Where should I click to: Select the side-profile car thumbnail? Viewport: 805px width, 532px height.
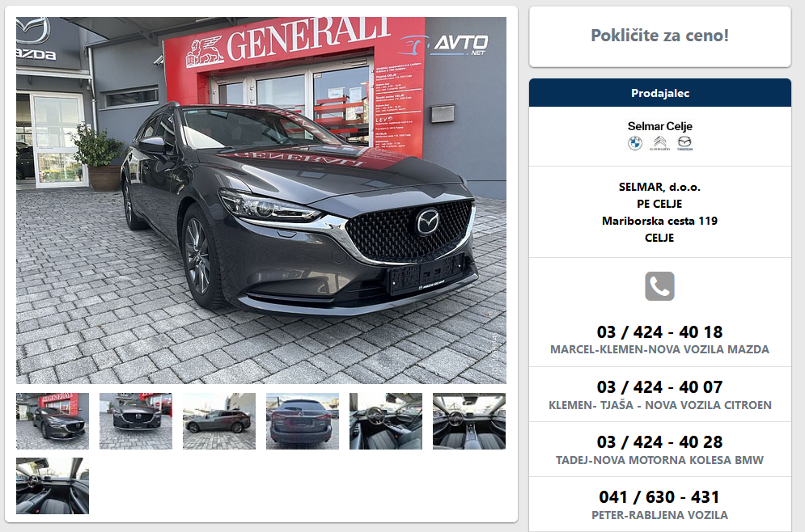pos(219,421)
